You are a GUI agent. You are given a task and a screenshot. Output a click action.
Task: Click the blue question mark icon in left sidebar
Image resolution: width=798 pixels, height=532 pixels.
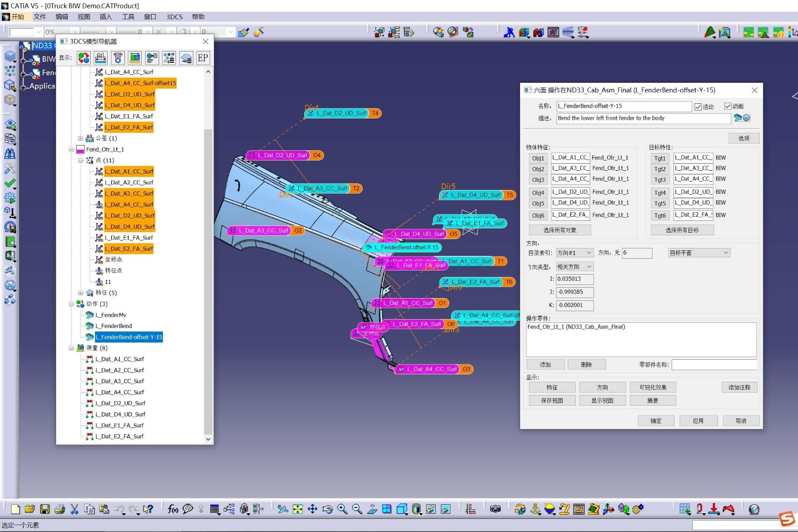[x=10, y=285]
